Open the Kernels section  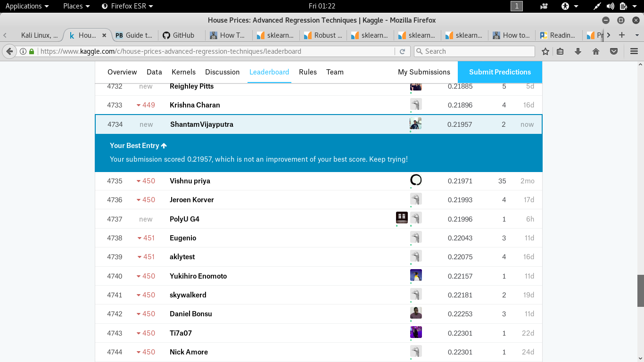tap(183, 72)
